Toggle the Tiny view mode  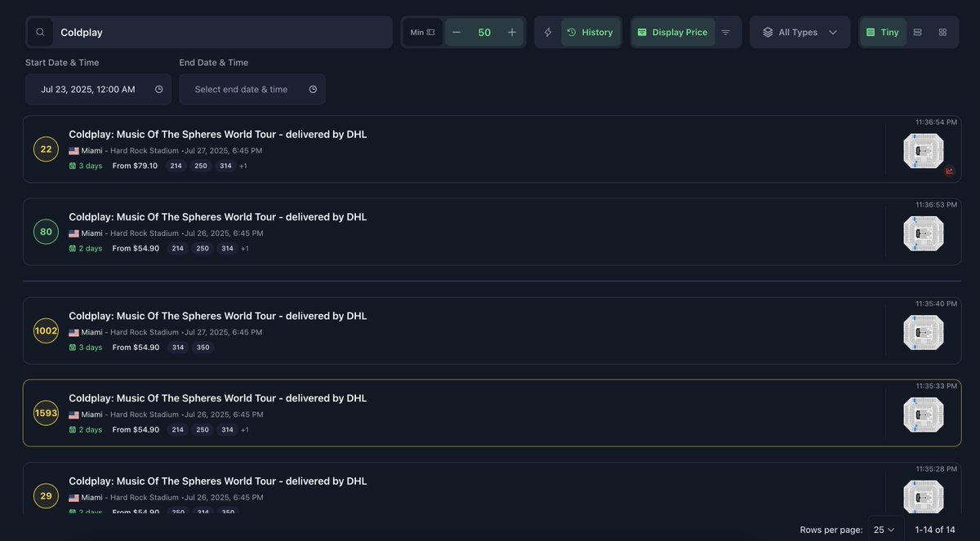point(882,31)
